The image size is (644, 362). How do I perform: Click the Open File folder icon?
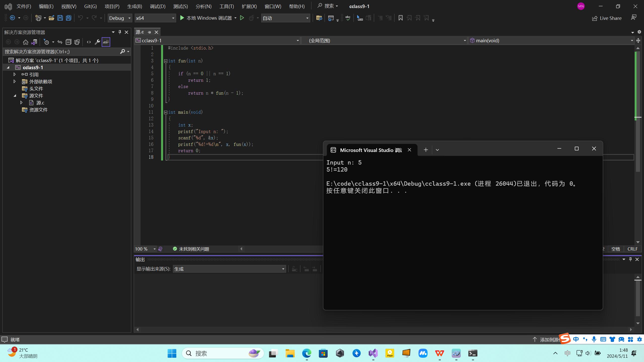[51, 18]
